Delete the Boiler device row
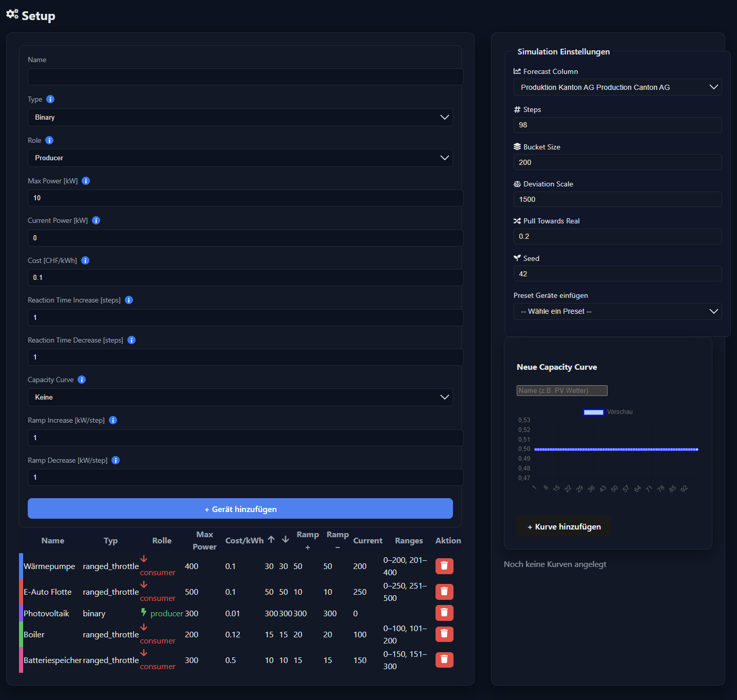This screenshot has height=700, width=737. pos(444,634)
